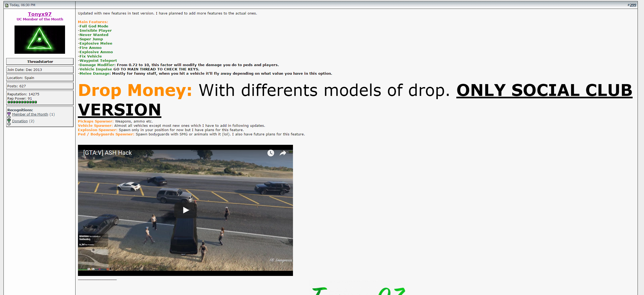The height and width of the screenshot is (295, 644).
Task: Click the large Drop Money heading
Action: [x=135, y=90]
